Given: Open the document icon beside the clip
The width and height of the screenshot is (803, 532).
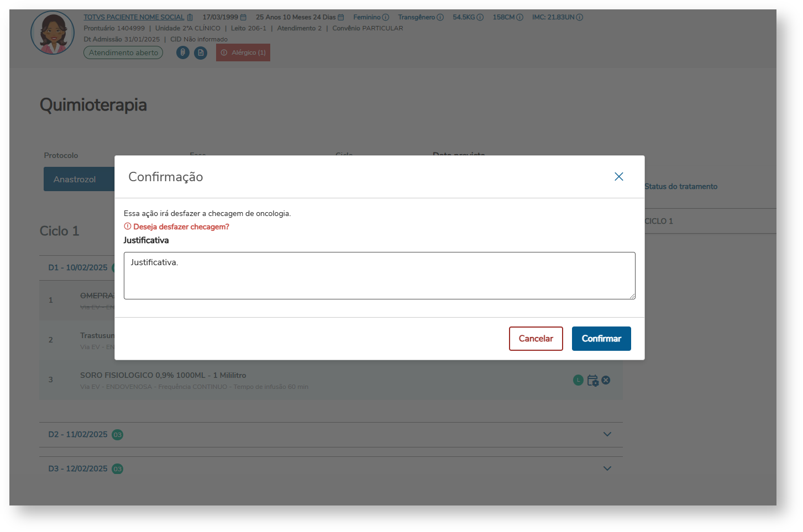Looking at the screenshot, I should (201, 52).
